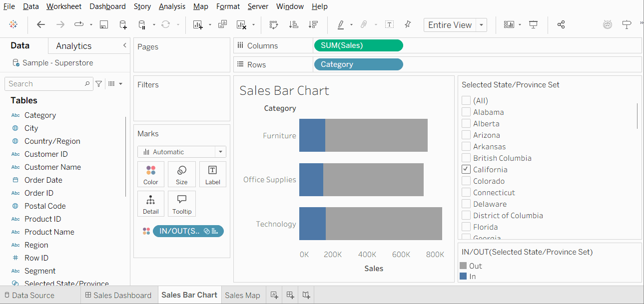The height and width of the screenshot is (304, 644).
Task: Check the Colorado checkbox
Action: pyautogui.click(x=466, y=181)
